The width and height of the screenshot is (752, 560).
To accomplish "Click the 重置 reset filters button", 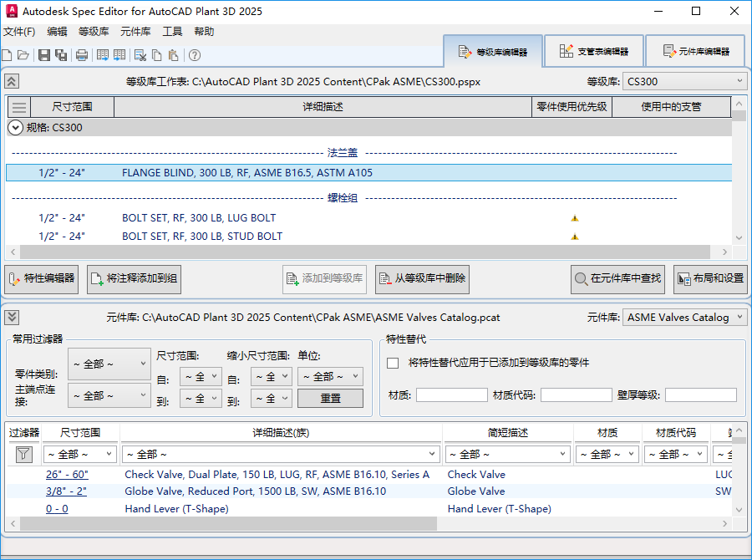I will pyautogui.click(x=330, y=399).
